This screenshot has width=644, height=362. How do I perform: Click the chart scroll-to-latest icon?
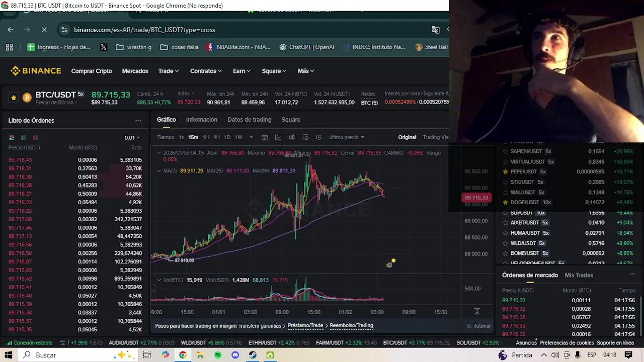pos(477,312)
